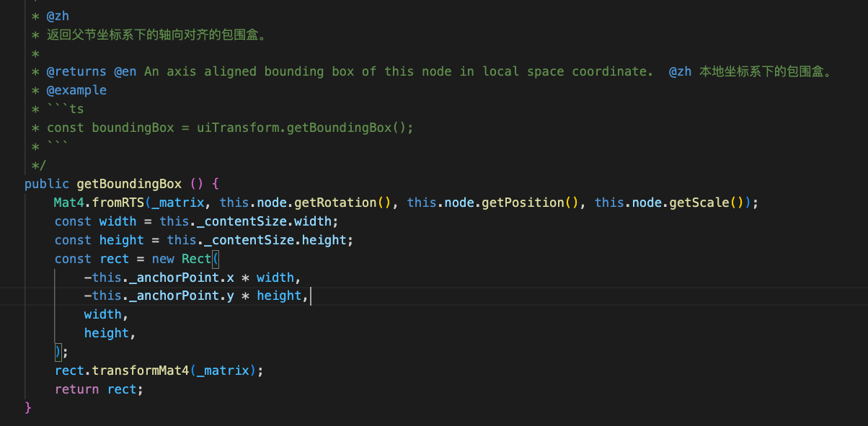
Task: Click the return keyword
Action: click(76, 389)
